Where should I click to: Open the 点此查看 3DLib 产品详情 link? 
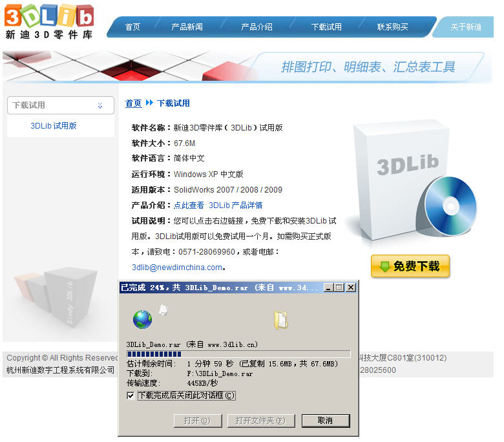click(218, 205)
